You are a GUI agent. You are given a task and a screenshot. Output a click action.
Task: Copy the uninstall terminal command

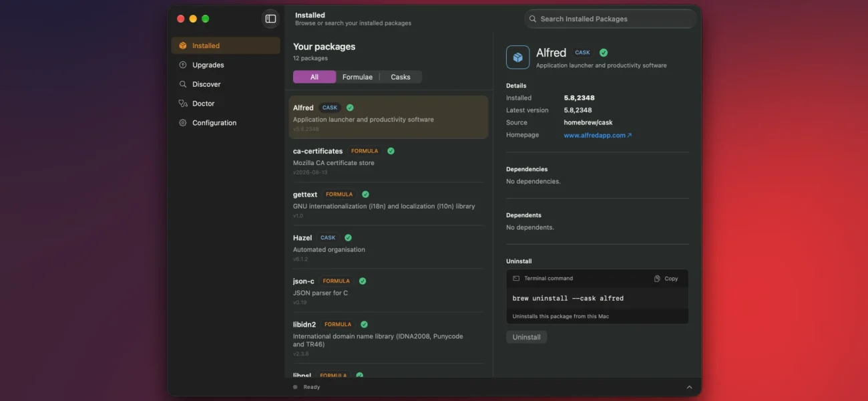click(x=666, y=279)
